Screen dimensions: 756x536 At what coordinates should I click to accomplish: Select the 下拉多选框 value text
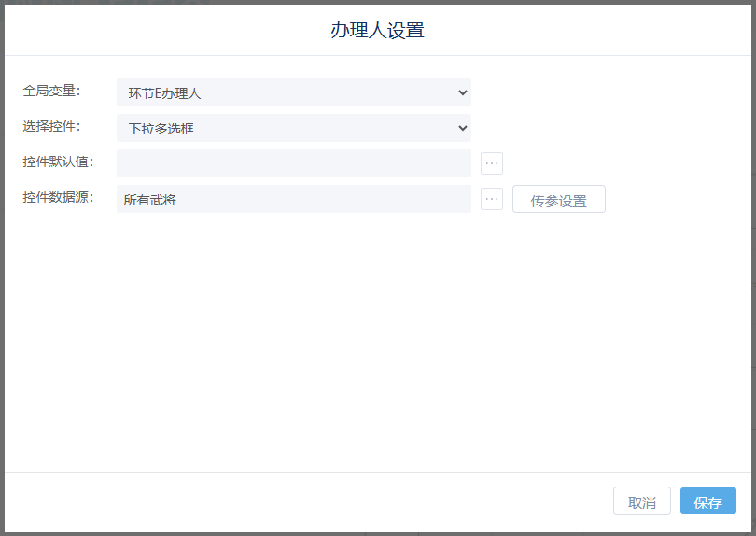[161, 129]
